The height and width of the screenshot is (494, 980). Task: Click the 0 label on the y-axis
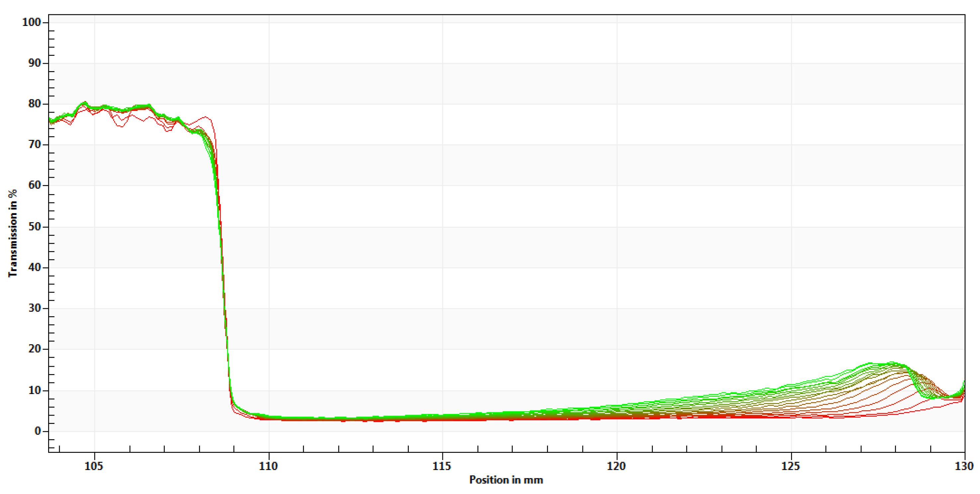(x=37, y=431)
